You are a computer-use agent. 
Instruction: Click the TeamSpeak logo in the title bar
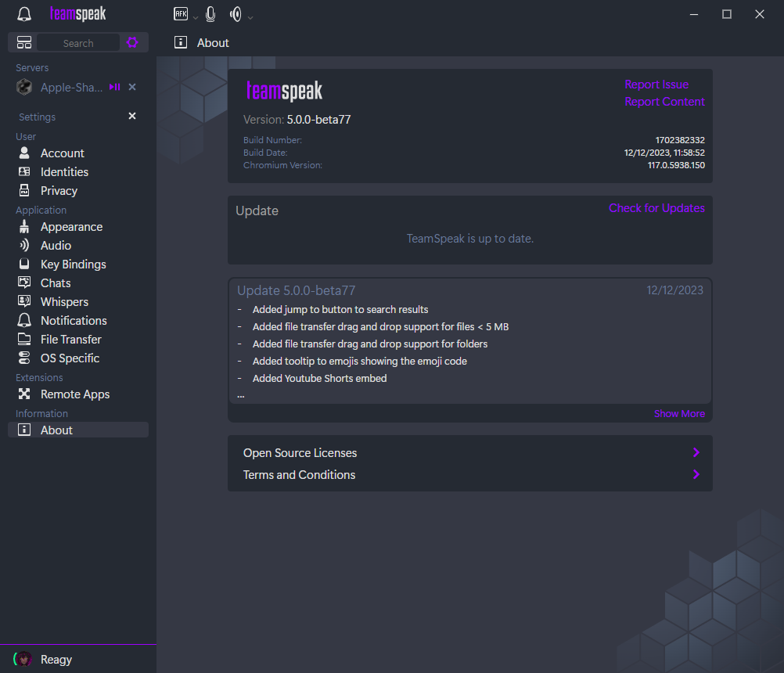77,14
